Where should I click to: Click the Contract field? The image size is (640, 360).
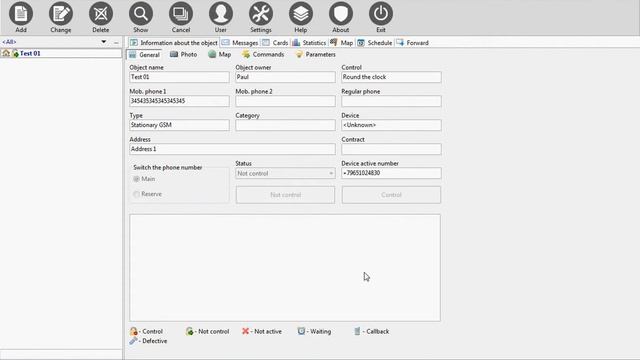click(x=391, y=149)
